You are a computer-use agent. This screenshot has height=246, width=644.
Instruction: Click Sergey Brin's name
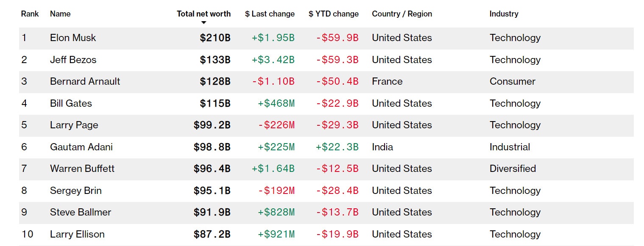[75, 191]
